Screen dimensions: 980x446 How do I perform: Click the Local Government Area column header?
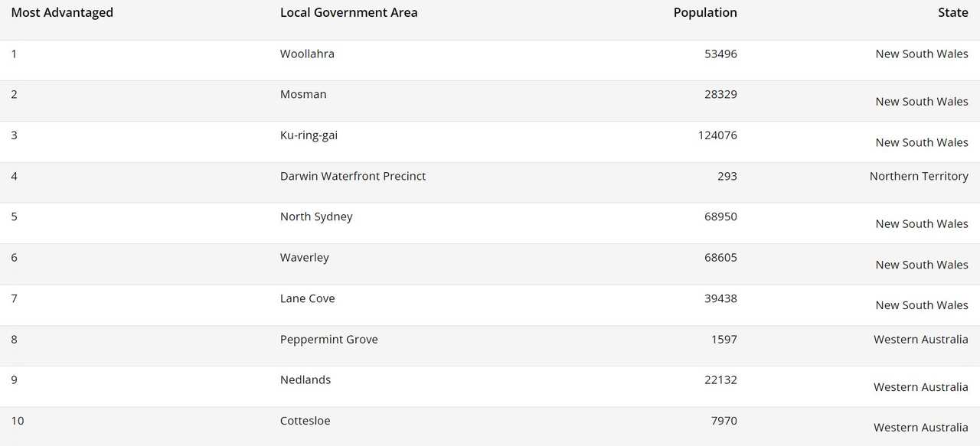click(x=348, y=12)
